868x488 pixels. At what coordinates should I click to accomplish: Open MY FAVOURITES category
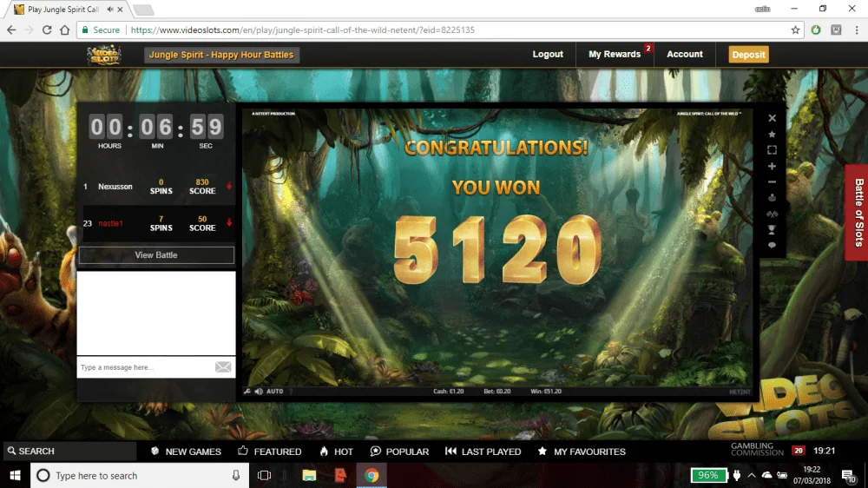click(x=582, y=452)
